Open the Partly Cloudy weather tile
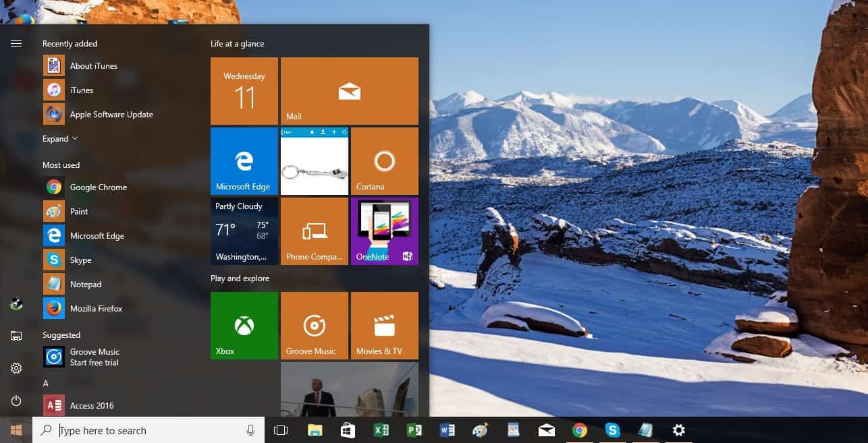Screen dimensions: 868x443 244,231
